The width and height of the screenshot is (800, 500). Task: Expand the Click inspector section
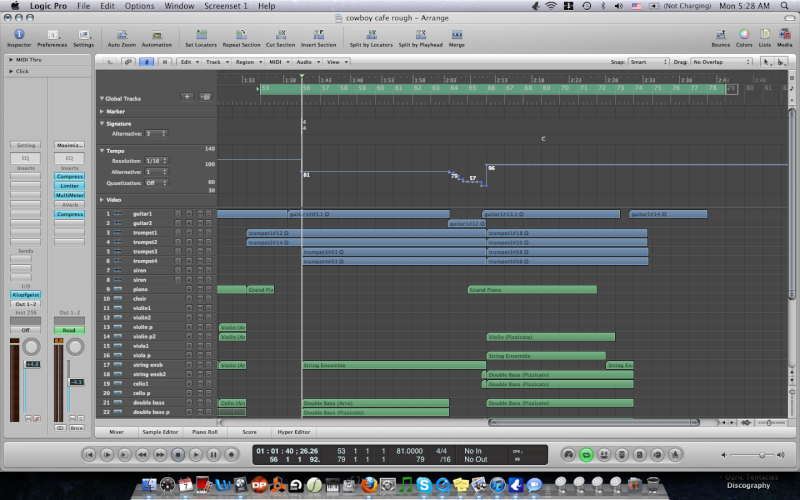pyautogui.click(x=11, y=71)
